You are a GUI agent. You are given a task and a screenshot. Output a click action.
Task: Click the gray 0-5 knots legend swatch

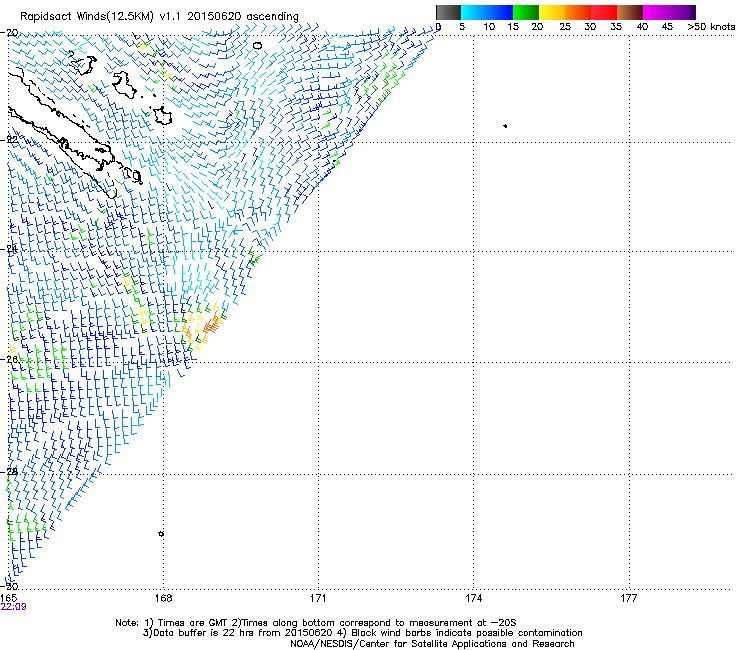tap(448, 12)
